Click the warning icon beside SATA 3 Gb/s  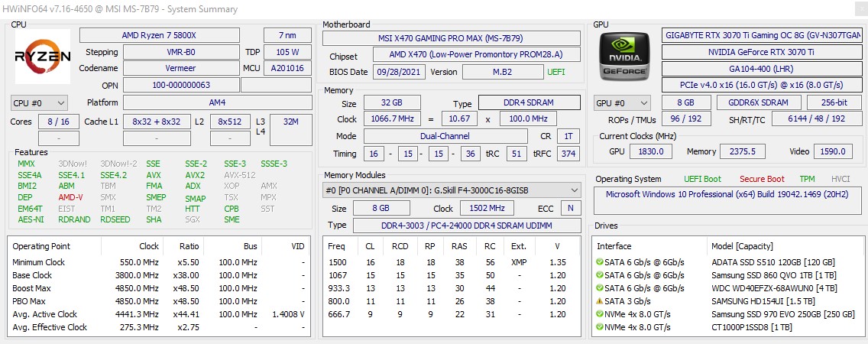coord(600,301)
